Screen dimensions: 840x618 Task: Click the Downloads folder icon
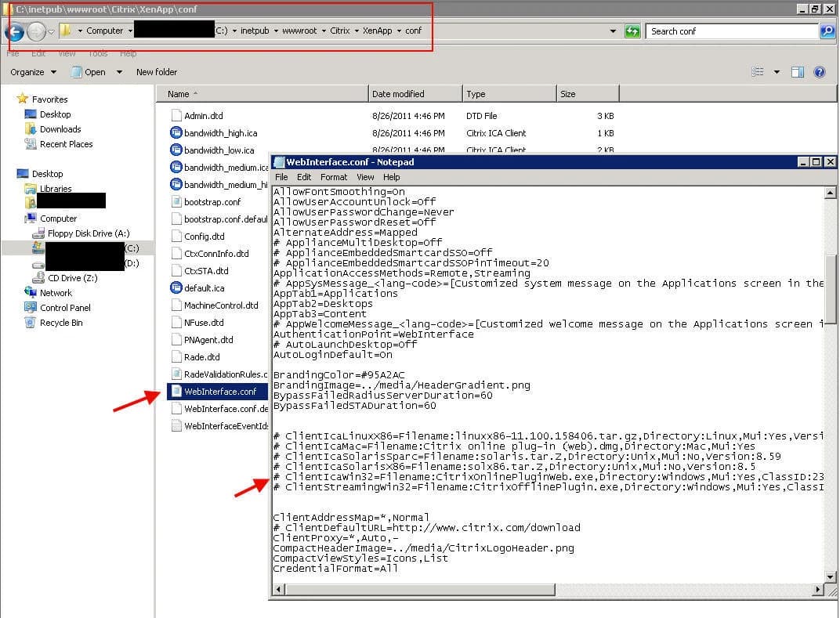[x=31, y=129]
